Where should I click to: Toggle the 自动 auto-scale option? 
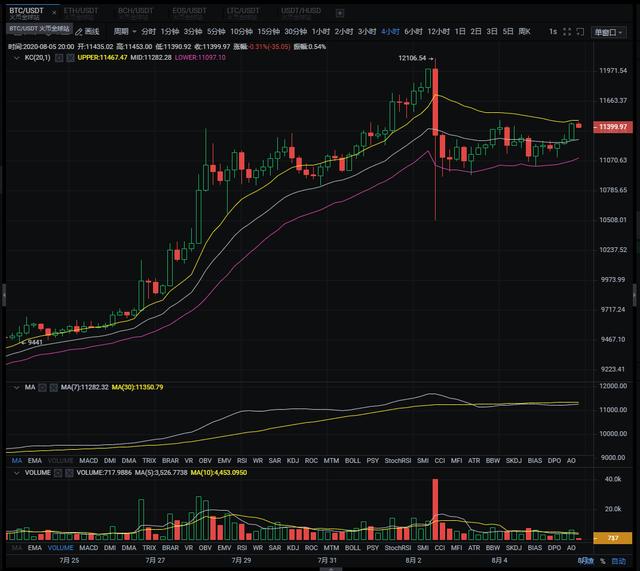[x=621, y=562]
